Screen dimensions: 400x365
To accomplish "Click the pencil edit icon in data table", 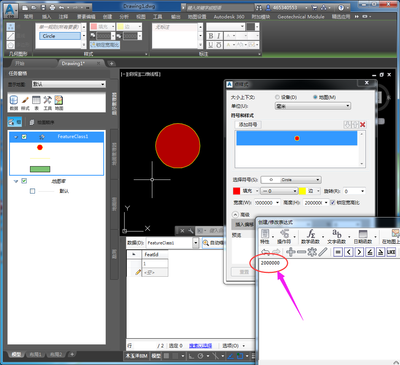I will click(x=138, y=272).
